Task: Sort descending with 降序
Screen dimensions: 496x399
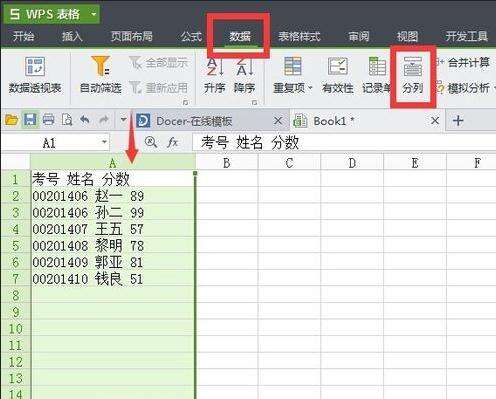Action: 244,75
